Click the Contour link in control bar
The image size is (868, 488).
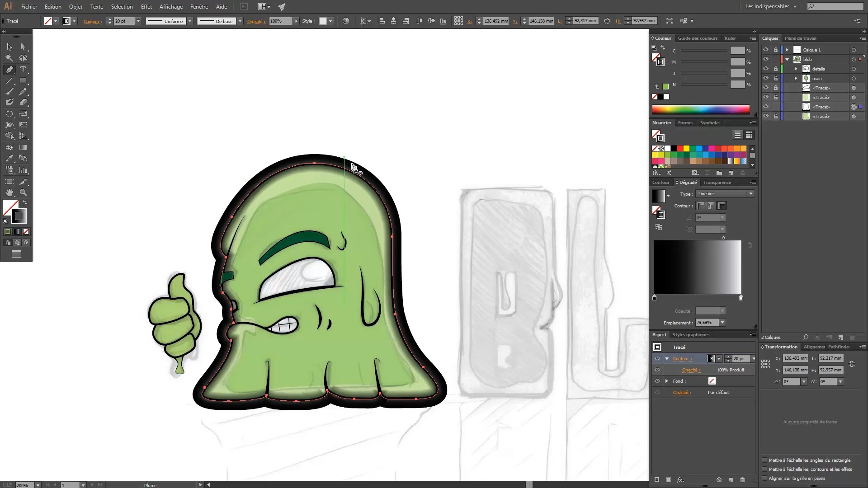pos(92,21)
